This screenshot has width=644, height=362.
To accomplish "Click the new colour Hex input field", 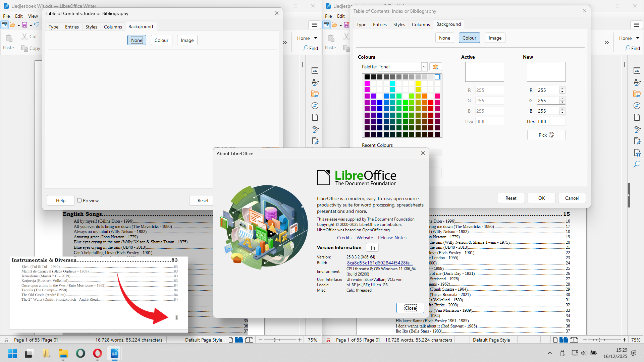I will tap(551, 121).
